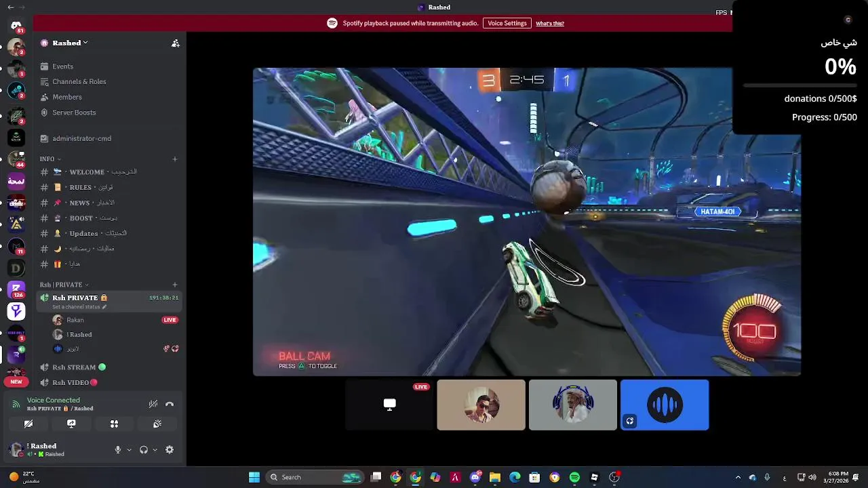Open the Voice Connected connection details
This screenshot has height=488, width=868.
(53, 401)
